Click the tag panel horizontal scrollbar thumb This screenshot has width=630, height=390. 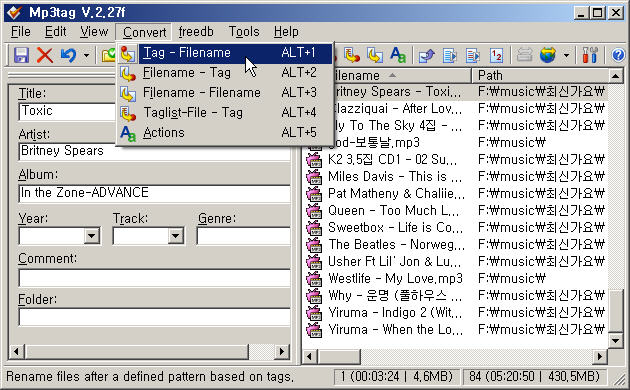pyautogui.click(x=137, y=352)
